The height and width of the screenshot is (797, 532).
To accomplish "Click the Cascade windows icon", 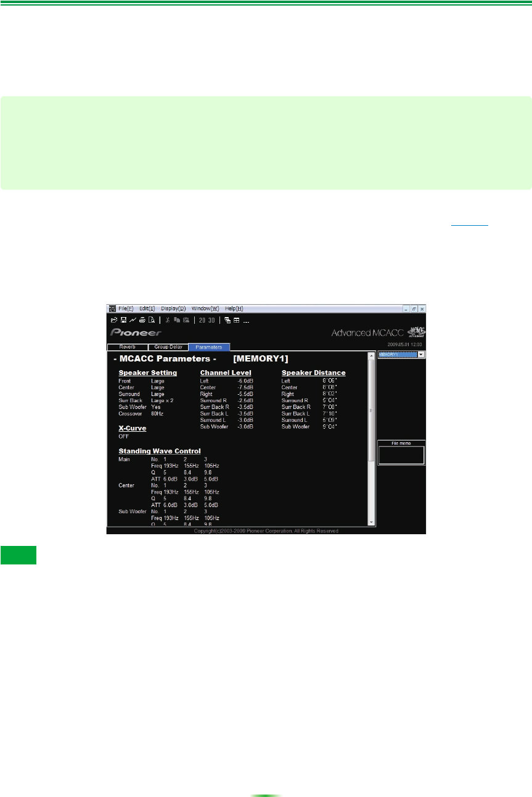I will click(227, 320).
